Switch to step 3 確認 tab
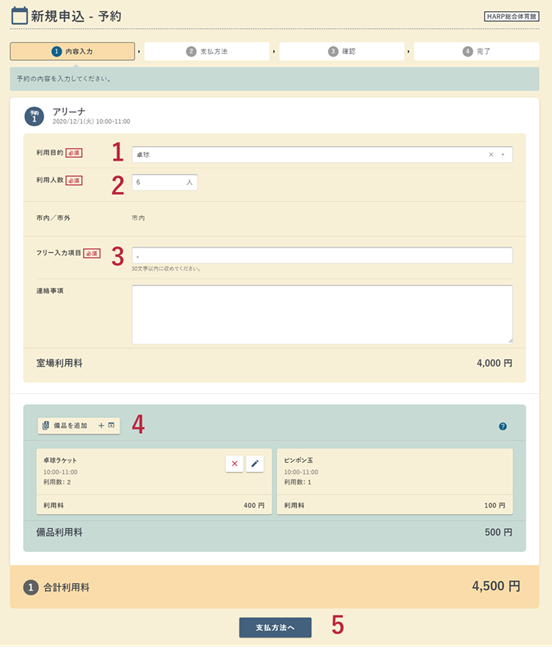Image resolution: width=552 pixels, height=655 pixels. click(x=342, y=51)
